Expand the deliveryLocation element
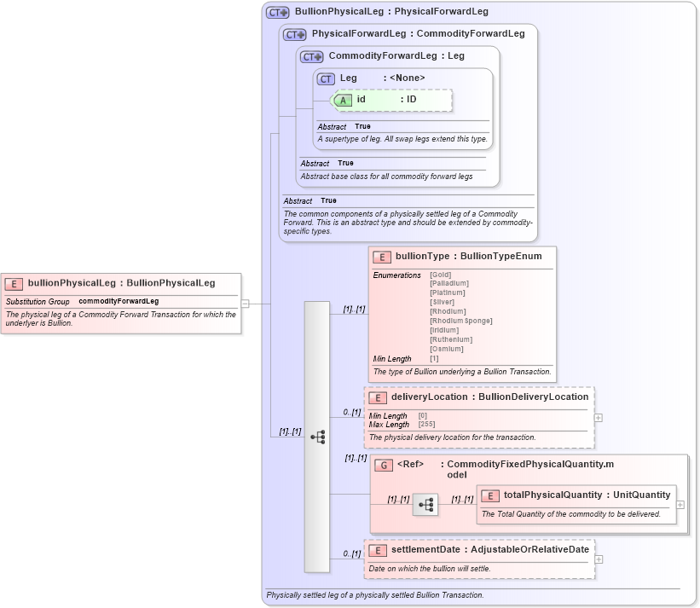Screen dimensions: 700x608 tap(599, 417)
